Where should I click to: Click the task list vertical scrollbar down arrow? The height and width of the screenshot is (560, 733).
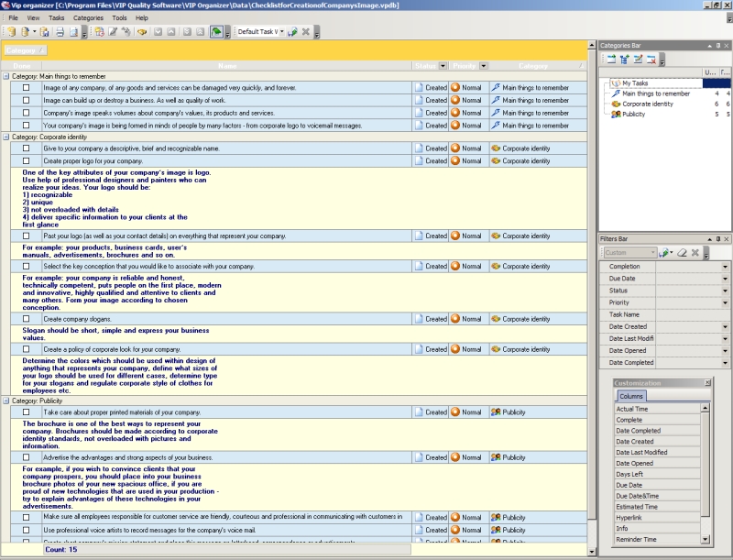tap(592, 552)
